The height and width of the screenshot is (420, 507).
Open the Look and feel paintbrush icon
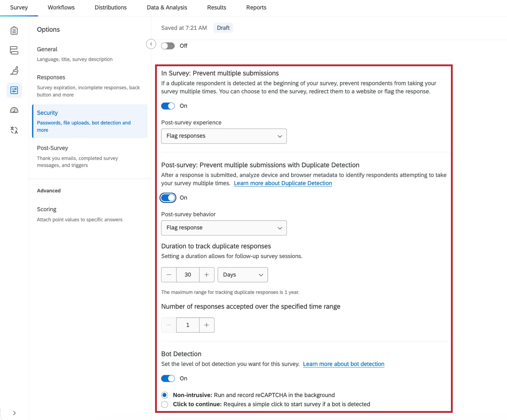point(14,70)
